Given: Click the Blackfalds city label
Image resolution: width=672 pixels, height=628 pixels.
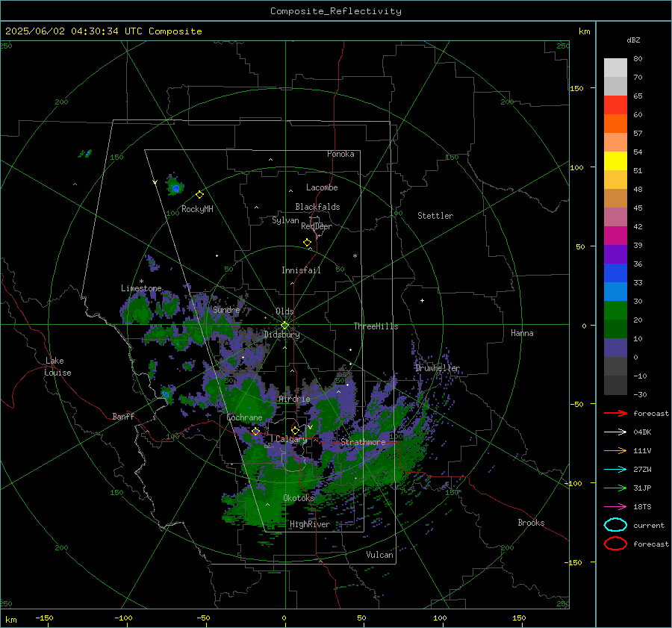Looking at the screenshot, I should (317, 207).
